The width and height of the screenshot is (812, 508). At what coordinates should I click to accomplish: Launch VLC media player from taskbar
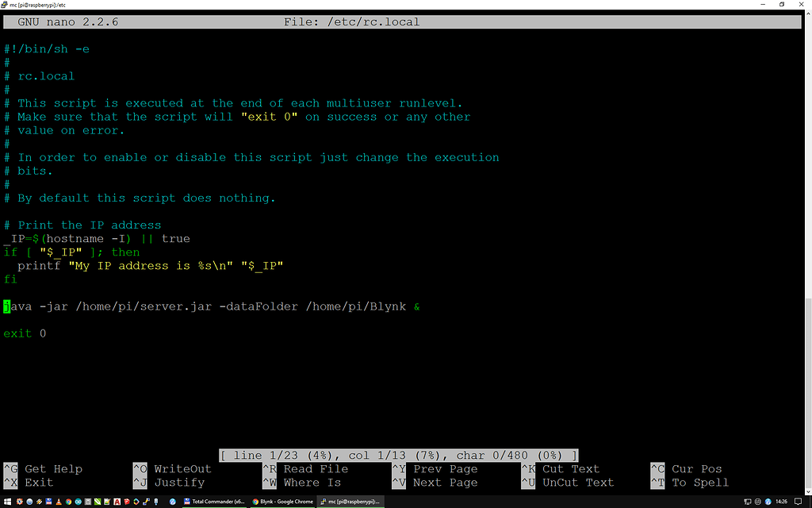click(59, 501)
